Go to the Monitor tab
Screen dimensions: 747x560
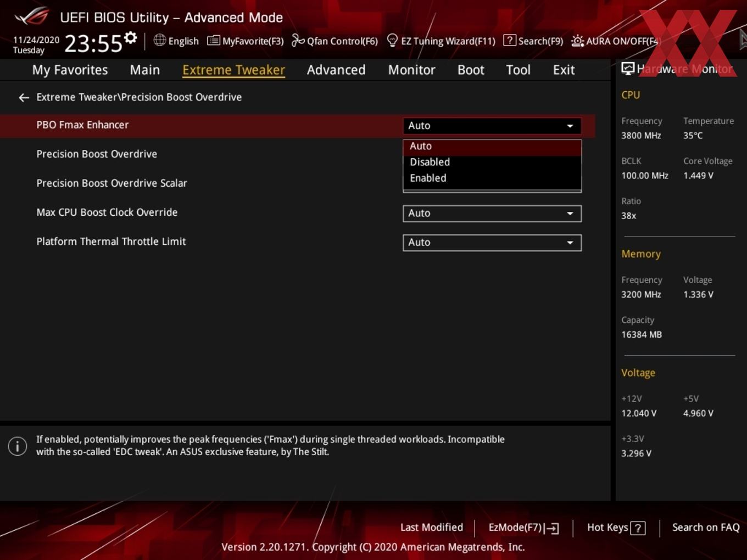pyautogui.click(x=411, y=70)
